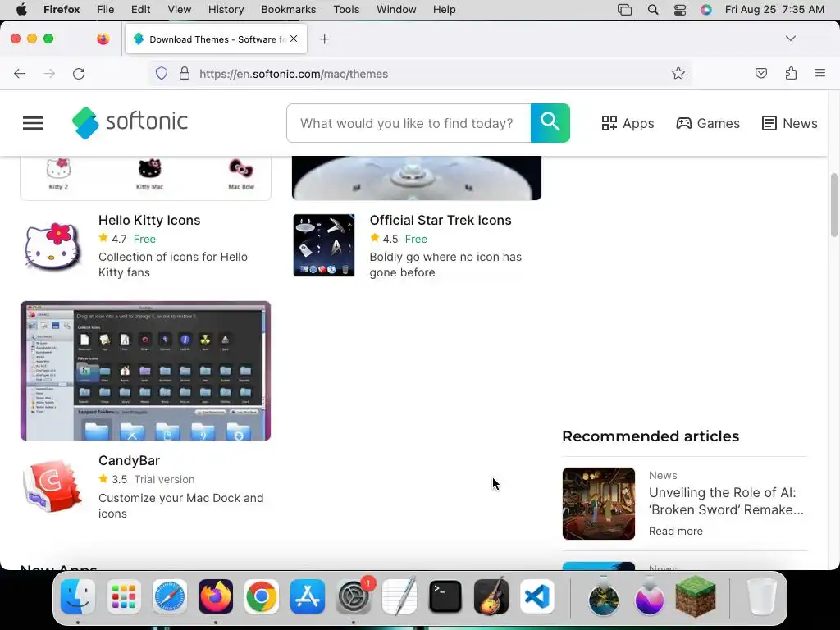Viewport: 840px width, 630px height.
Task: Open the File menu
Action: click(x=106, y=10)
